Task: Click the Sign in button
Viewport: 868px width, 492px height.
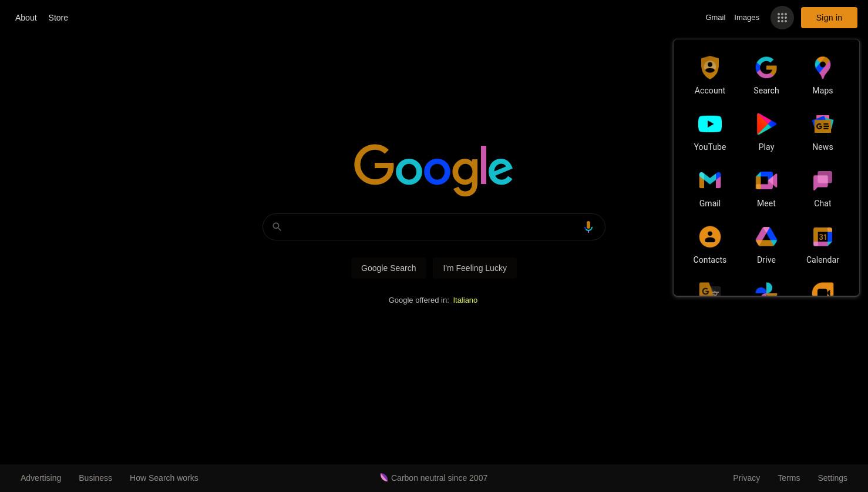Action: tap(829, 18)
